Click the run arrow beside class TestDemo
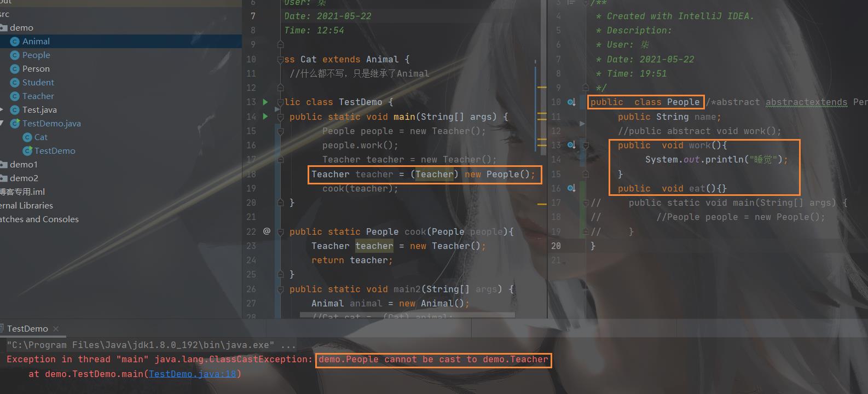The height and width of the screenshot is (394, 868). pyautogui.click(x=265, y=102)
